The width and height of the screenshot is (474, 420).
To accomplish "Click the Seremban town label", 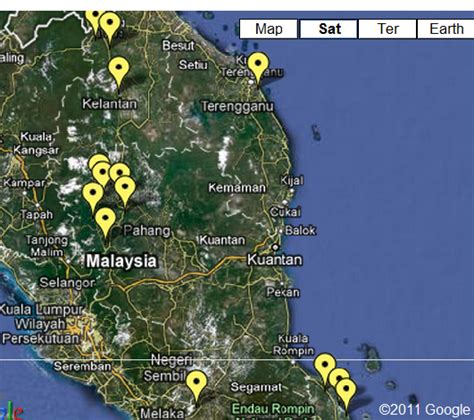I will pos(82,366).
